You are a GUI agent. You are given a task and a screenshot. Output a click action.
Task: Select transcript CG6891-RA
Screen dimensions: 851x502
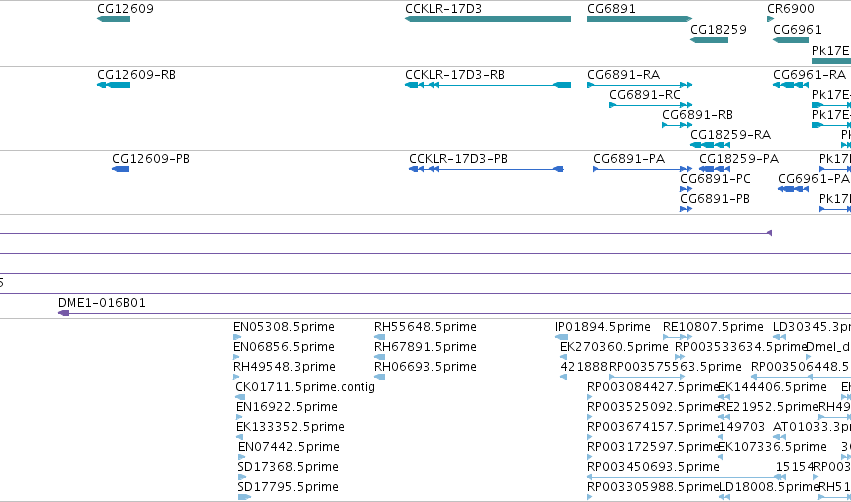click(624, 75)
